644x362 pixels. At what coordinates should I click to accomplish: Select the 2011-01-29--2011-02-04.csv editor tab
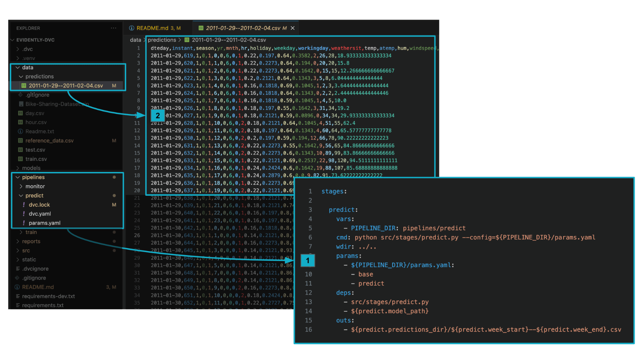(243, 28)
